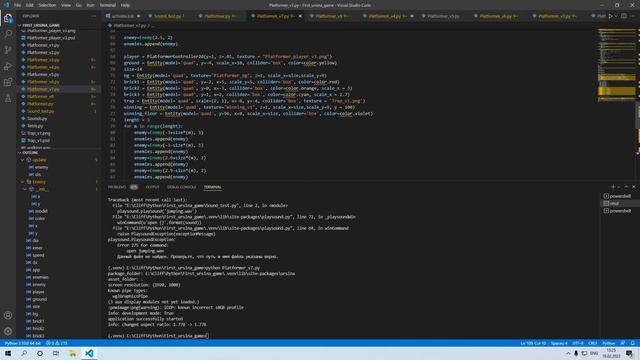Open the run button dropdown arrow
This screenshot has width=640, height=360.
click(x=616, y=16)
